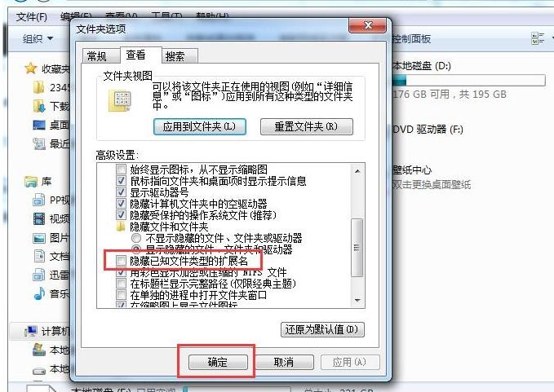Image resolution: width=554 pixels, height=392 pixels.
Task: Uncheck 显示驱动器号 checkbox
Action: point(121,192)
